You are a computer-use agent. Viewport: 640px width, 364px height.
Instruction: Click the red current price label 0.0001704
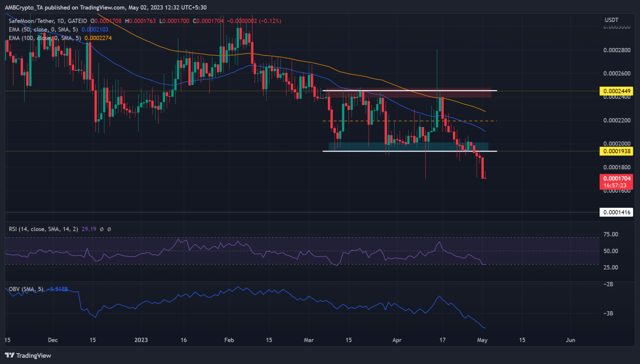coord(616,178)
